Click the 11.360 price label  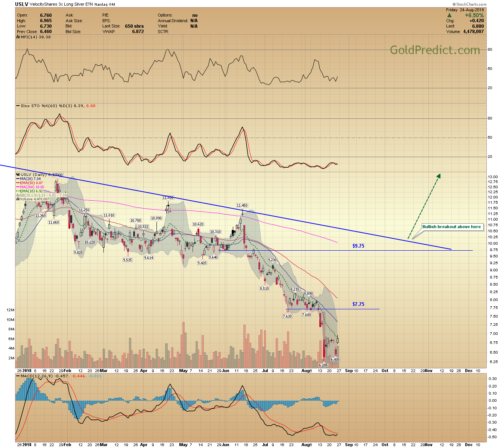click(x=40, y=216)
